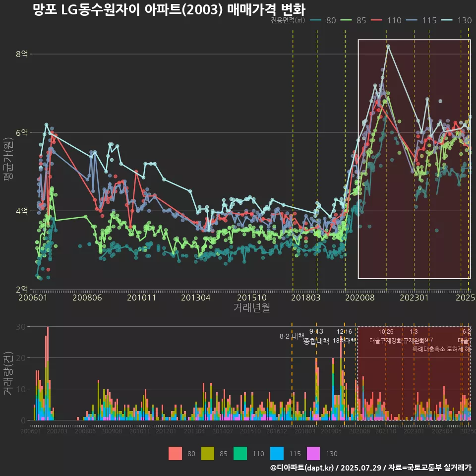The width and height of the screenshot is (476, 476).
Task: Click the 12·16 18차대책 policy annotation
Action: 344,336
